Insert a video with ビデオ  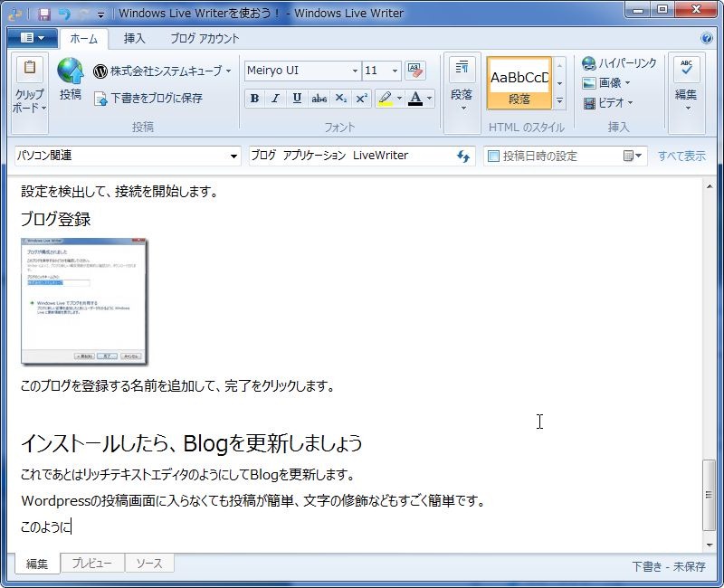click(607, 102)
